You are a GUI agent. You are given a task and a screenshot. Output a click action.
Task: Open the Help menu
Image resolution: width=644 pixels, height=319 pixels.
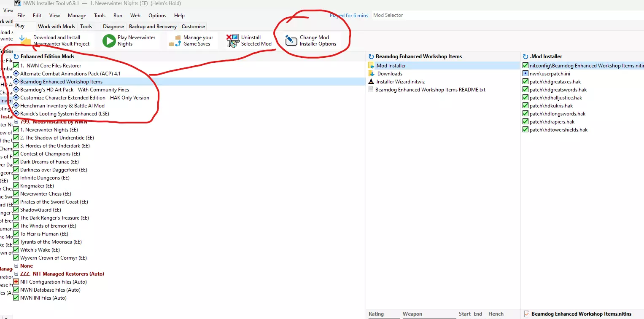(179, 16)
